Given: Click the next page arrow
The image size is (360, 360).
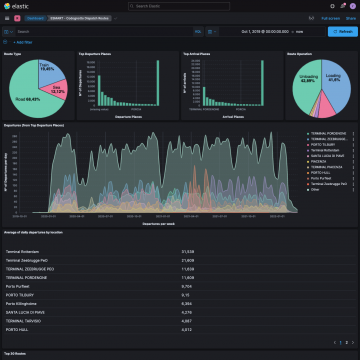Looking at the screenshot, I should coord(353,342).
